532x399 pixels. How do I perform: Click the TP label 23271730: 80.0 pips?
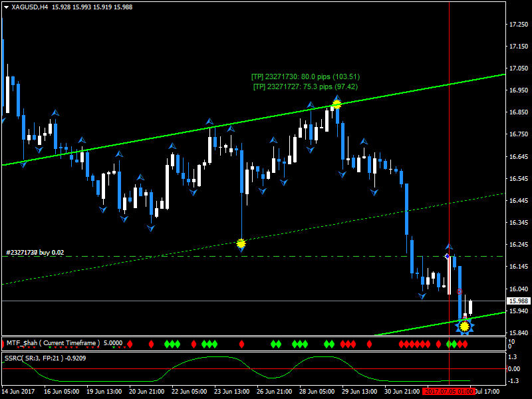[x=305, y=77]
